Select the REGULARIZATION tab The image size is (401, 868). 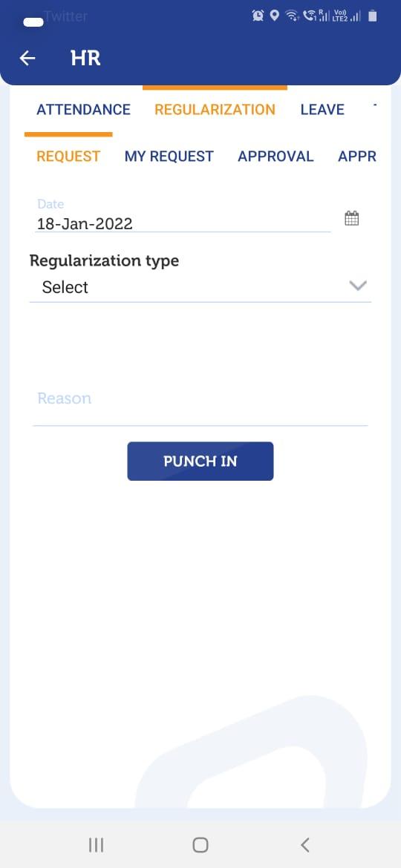pos(215,110)
